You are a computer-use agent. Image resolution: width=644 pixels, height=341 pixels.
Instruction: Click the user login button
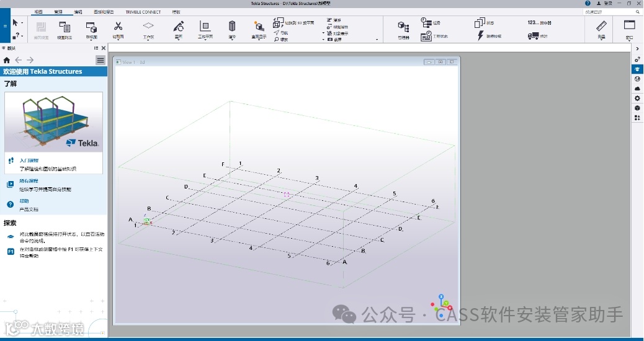[604, 3]
